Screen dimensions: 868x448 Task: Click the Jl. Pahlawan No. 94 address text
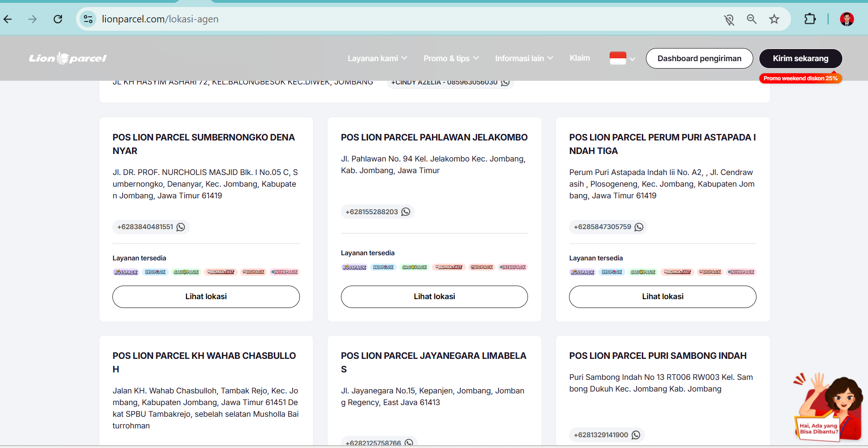(433, 165)
